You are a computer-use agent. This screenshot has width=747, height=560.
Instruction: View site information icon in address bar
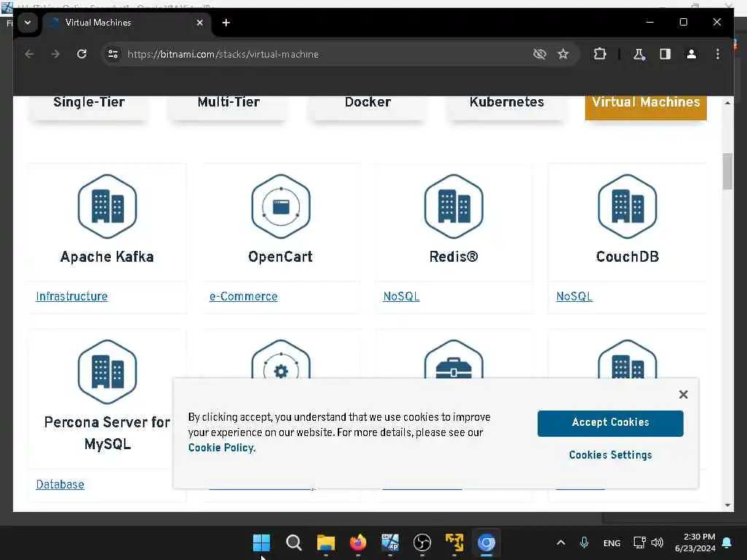[113, 54]
